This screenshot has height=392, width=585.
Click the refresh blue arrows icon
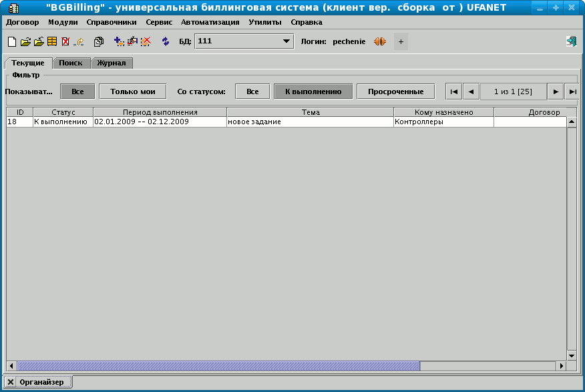coord(165,41)
